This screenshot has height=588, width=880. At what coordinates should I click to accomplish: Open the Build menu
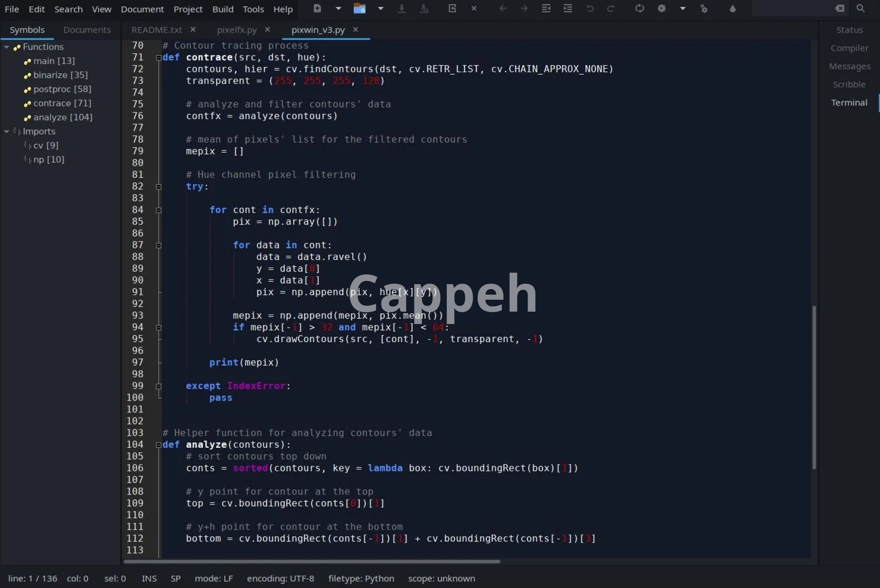click(x=223, y=9)
